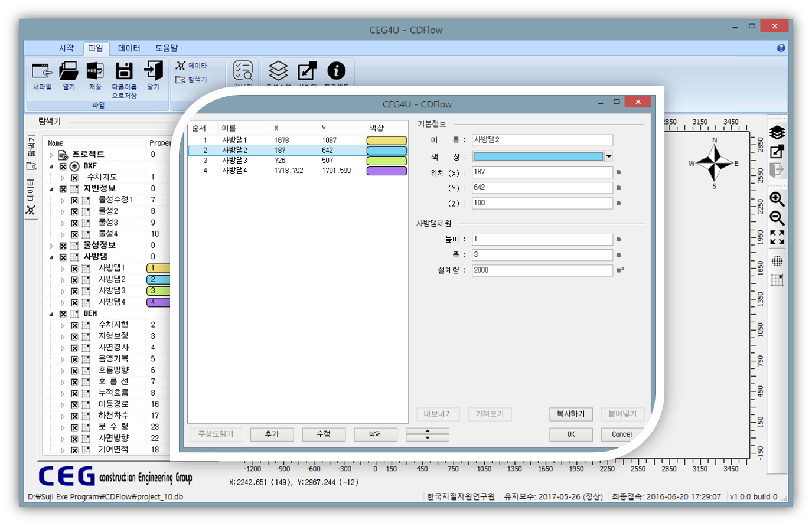Click the 수정 button

click(324, 434)
